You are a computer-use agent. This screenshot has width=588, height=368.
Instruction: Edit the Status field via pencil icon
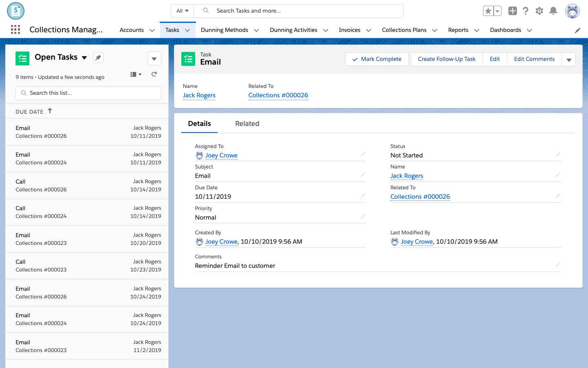click(x=558, y=154)
